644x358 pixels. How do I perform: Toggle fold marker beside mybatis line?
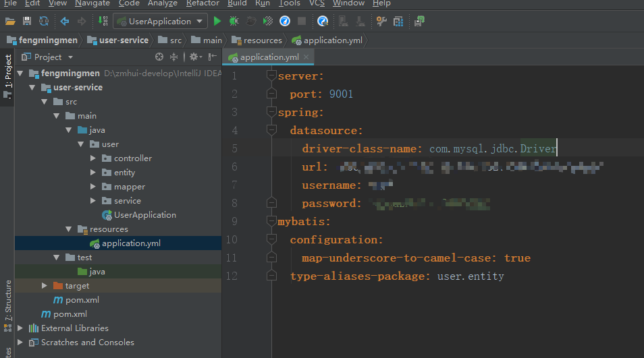tap(271, 221)
